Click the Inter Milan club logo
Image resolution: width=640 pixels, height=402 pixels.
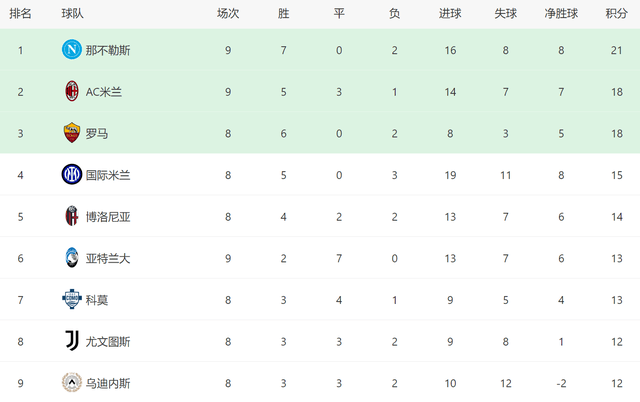tap(71, 175)
